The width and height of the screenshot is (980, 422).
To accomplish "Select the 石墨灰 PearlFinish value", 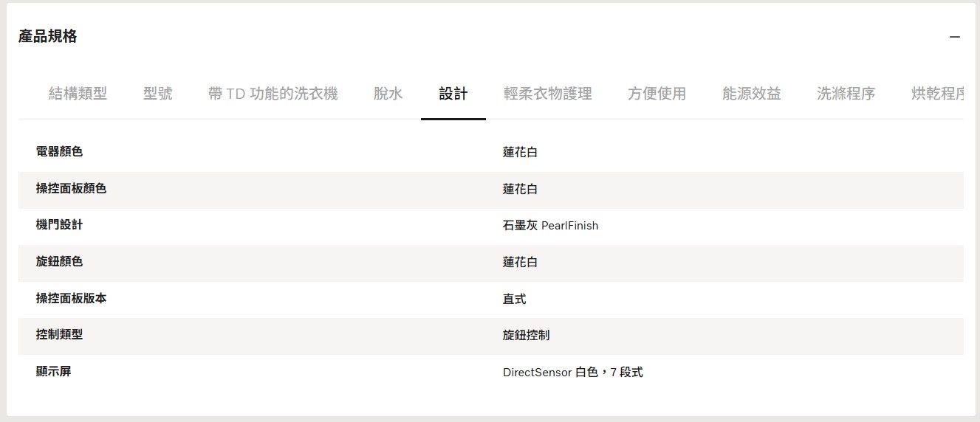I will click(550, 226).
